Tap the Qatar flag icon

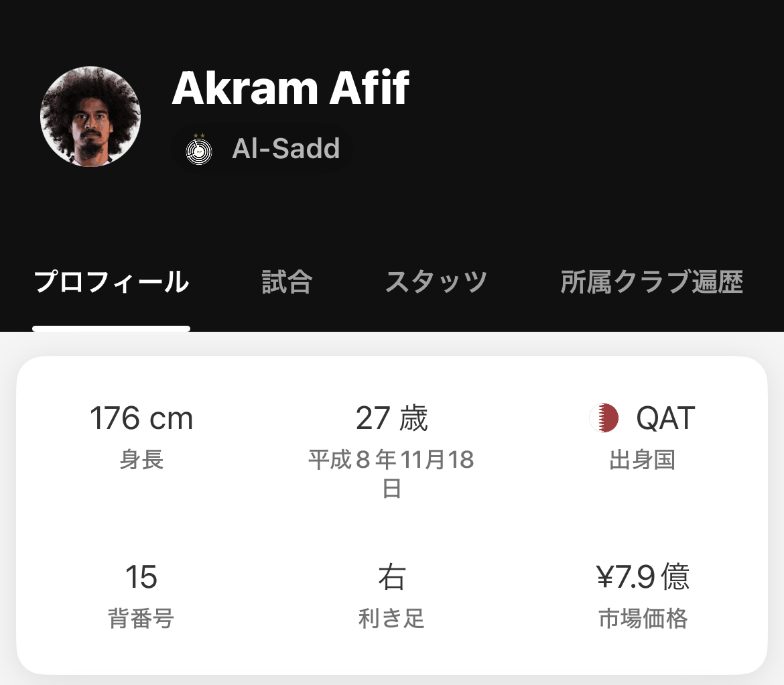pos(604,418)
